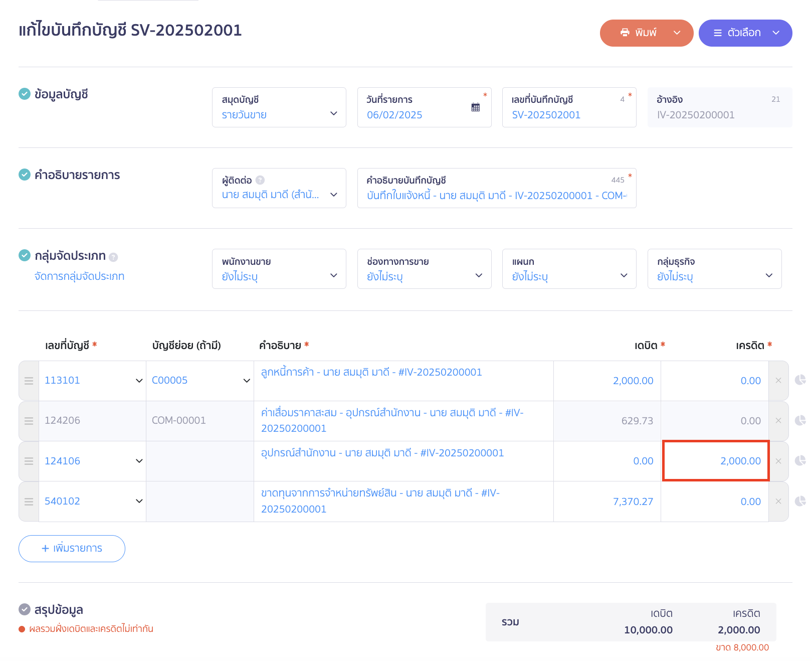The image size is (812, 661).
Task: Open the pie chart icon for row 113101
Action: [x=800, y=380]
